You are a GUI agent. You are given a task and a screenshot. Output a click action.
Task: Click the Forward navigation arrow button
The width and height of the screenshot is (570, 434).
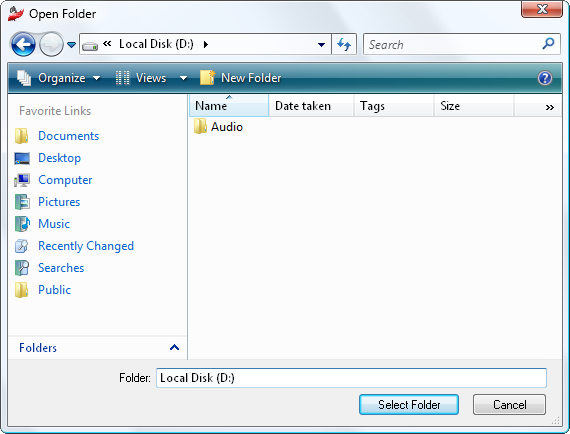point(51,44)
